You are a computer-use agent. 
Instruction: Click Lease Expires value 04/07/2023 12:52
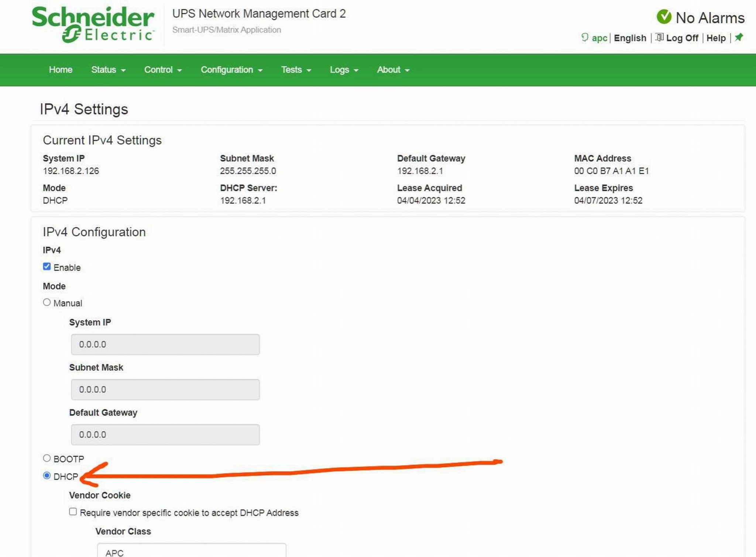(x=608, y=200)
